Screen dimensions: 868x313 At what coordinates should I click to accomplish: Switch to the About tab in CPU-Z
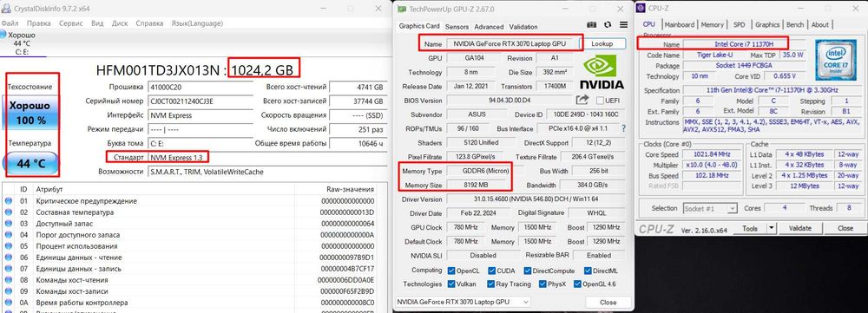820,24
